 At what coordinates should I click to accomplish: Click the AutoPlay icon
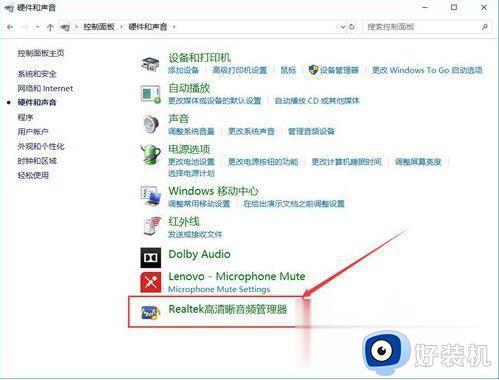point(150,94)
